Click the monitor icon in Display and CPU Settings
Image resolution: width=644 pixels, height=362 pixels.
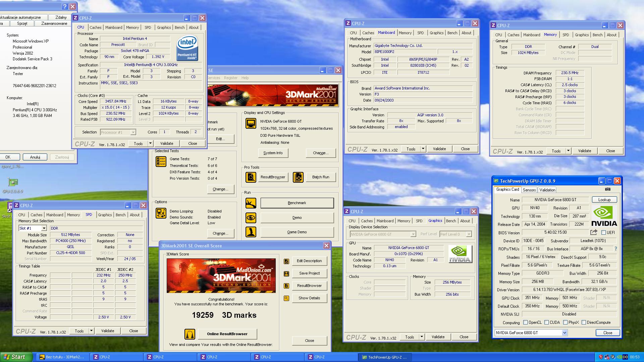(x=251, y=123)
